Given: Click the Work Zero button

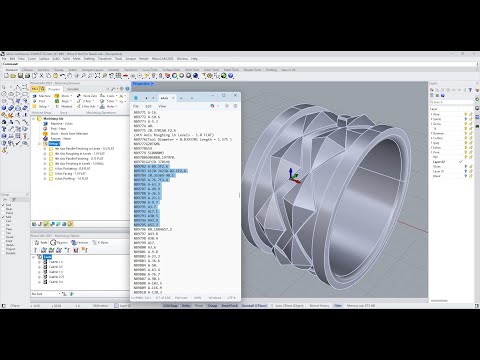Looking at the screenshot, I should click(x=87, y=96).
